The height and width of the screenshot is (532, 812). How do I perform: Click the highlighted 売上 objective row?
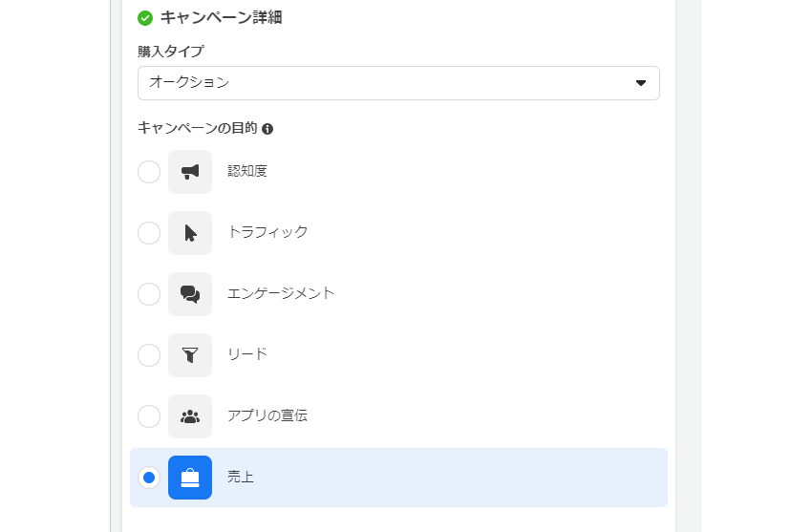click(x=398, y=478)
